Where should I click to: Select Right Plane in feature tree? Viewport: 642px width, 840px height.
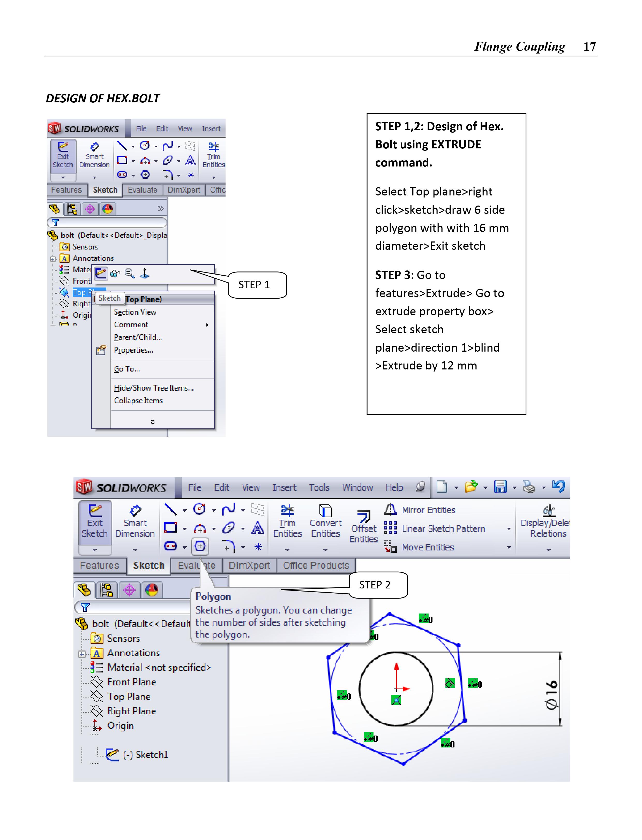click(x=131, y=711)
